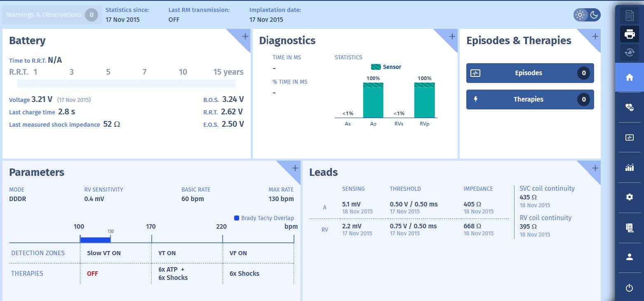The width and height of the screenshot is (644, 301).
Task: Open the patient profile person icon
Action: [x=629, y=257]
